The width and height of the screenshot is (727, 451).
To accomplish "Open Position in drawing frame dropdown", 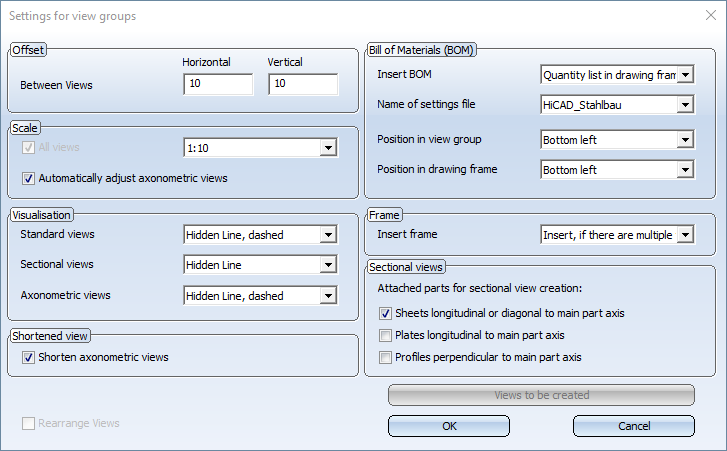I will click(x=617, y=170).
